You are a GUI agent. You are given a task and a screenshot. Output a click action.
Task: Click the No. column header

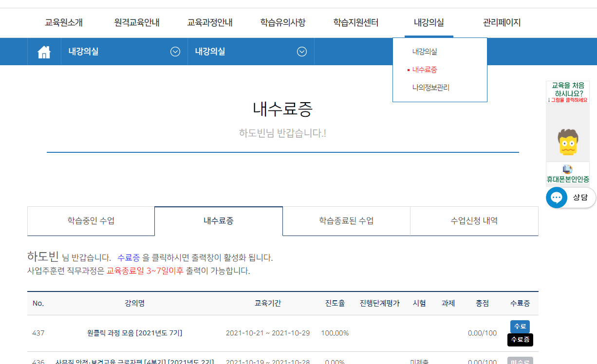tap(38, 303)
